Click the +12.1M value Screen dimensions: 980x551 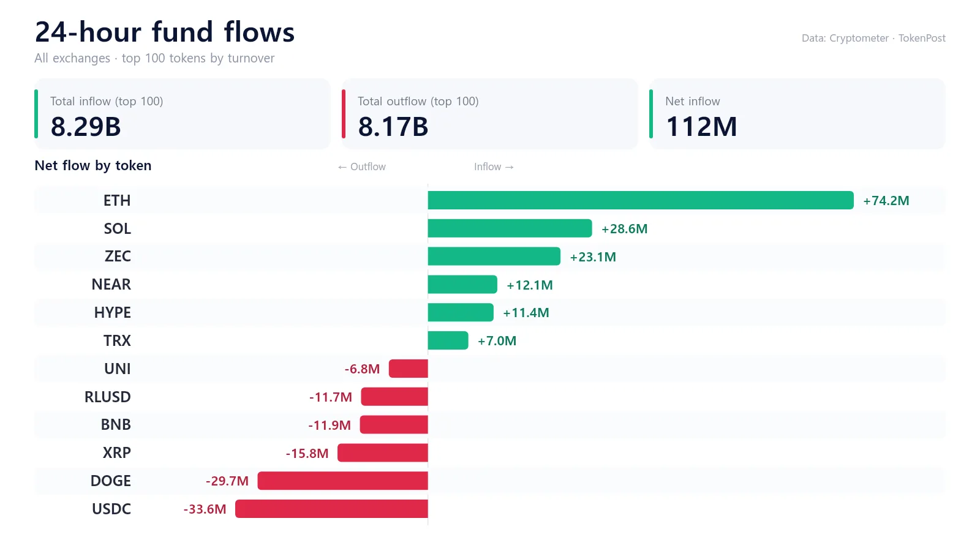[530, 285]
